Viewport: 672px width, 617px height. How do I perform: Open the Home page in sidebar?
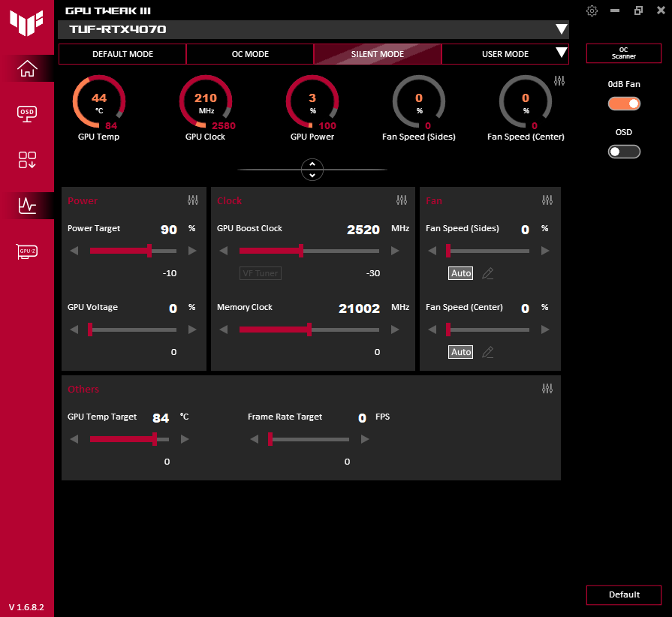coord(27,68)
